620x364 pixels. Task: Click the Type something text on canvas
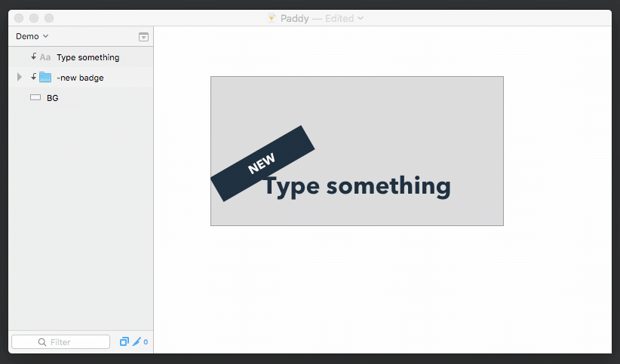(357, 187)
